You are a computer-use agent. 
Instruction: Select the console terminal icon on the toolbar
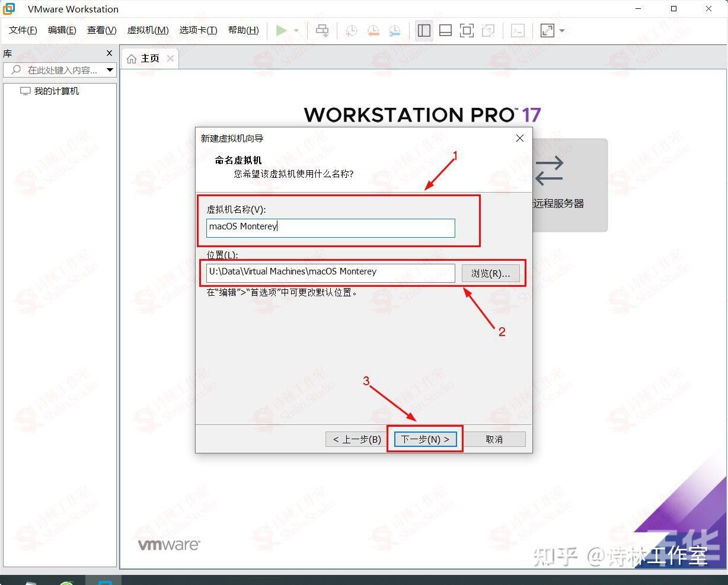click(518, 30)
